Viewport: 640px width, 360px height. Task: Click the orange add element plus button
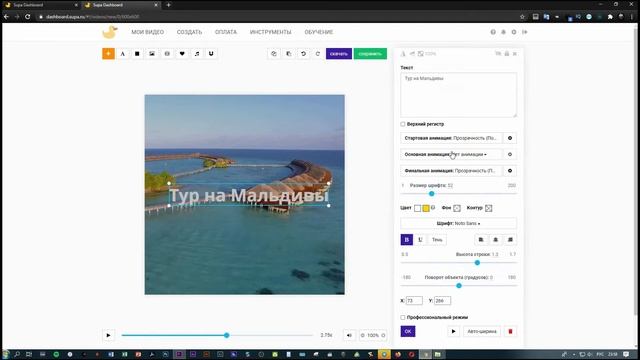coord(108,53)
